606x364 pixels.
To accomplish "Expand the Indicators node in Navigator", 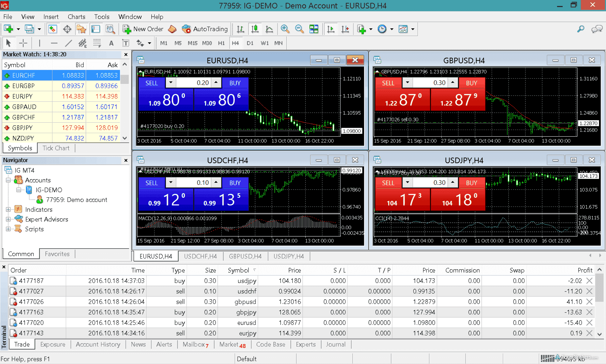I will point(8,209).
